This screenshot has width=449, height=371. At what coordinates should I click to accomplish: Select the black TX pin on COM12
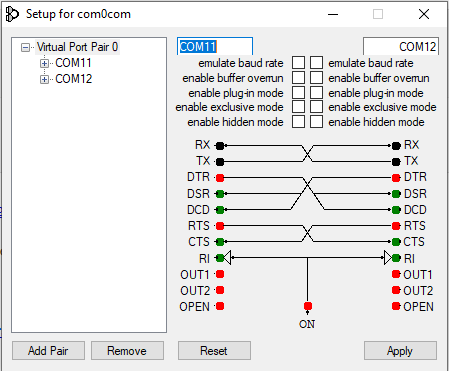396,162
